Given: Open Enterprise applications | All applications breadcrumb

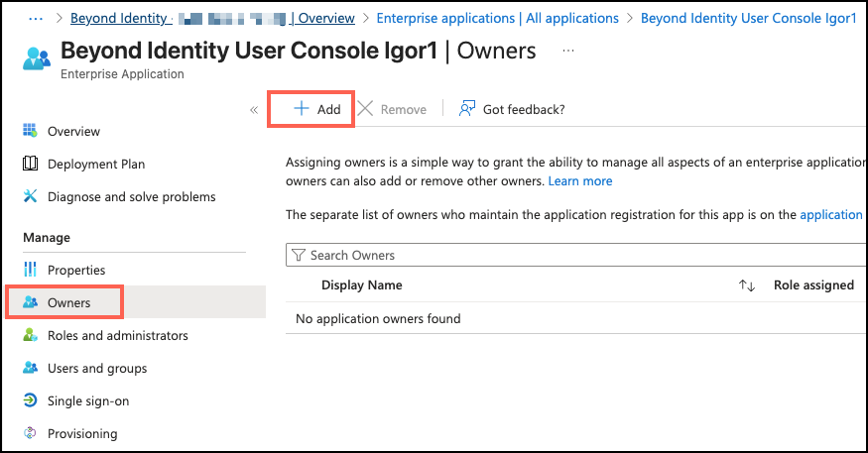Looking at the screenshot, I should click(x=498, y=18).
